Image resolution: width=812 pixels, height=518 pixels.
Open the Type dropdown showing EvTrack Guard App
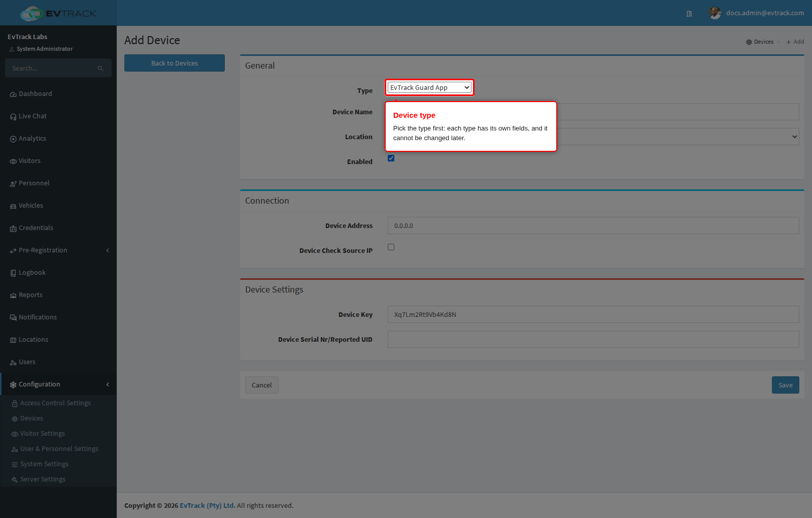pyautogui.click(x=429, y=87)
